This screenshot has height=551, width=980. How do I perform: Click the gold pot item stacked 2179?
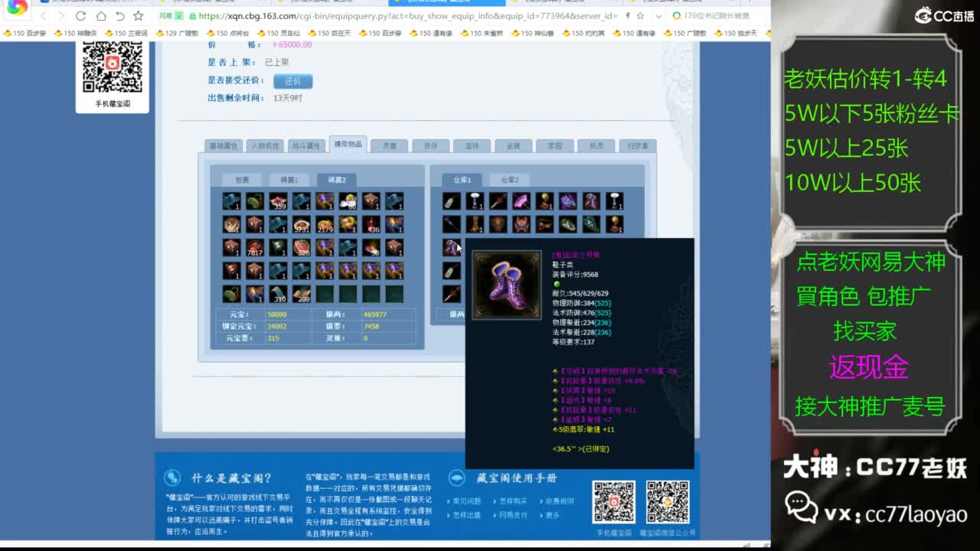324,224
